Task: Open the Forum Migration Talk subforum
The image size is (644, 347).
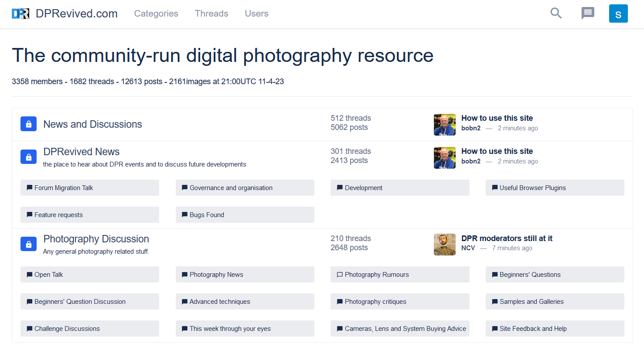Action: point(90,188)
